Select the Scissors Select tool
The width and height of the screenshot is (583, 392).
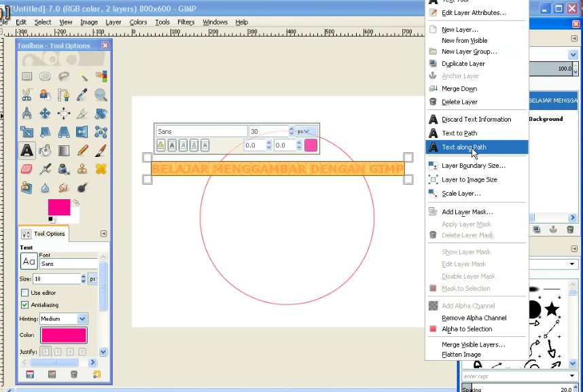[x=26, y=95]
